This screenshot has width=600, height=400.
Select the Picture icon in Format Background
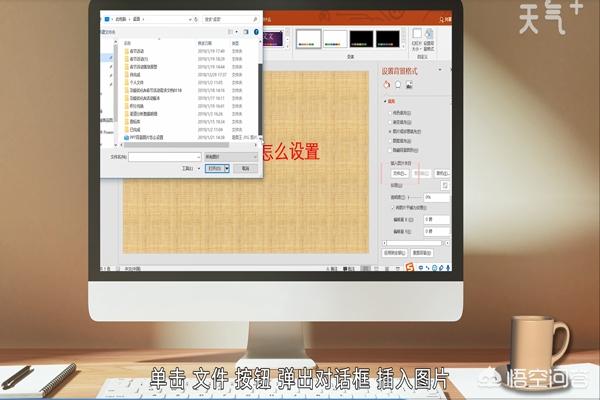pos(409,85)
